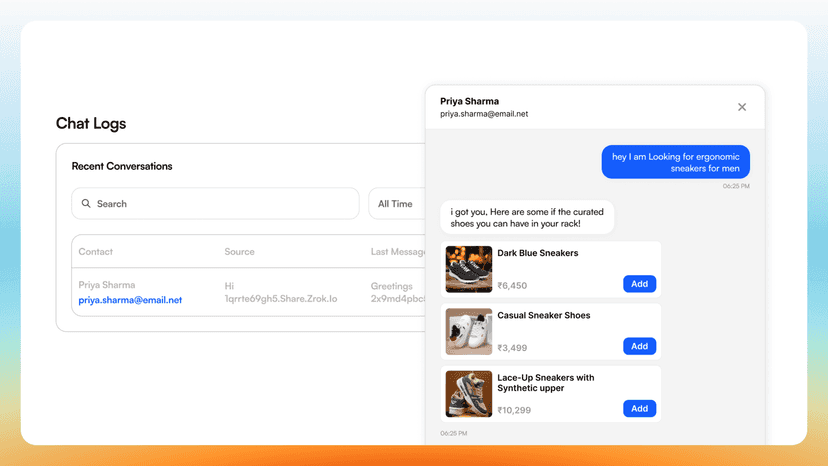Click the Greetings last message cell
828x466 pixels.
(391, 286)
